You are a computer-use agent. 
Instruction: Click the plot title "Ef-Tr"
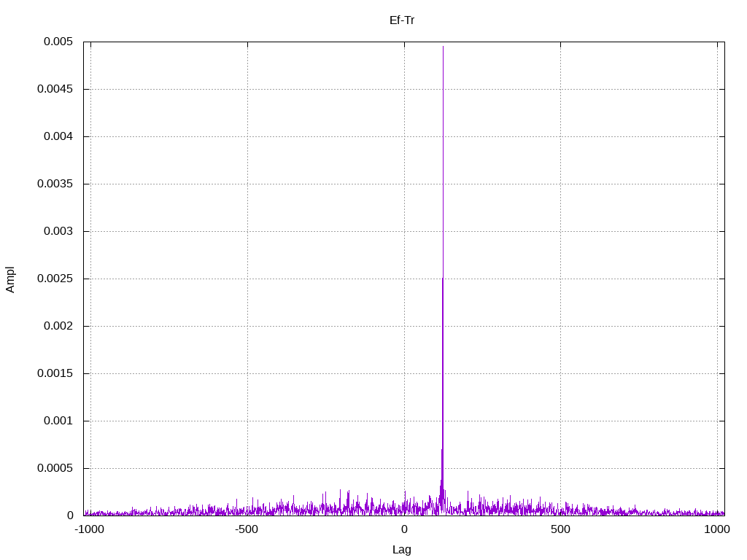coord(402,20)
